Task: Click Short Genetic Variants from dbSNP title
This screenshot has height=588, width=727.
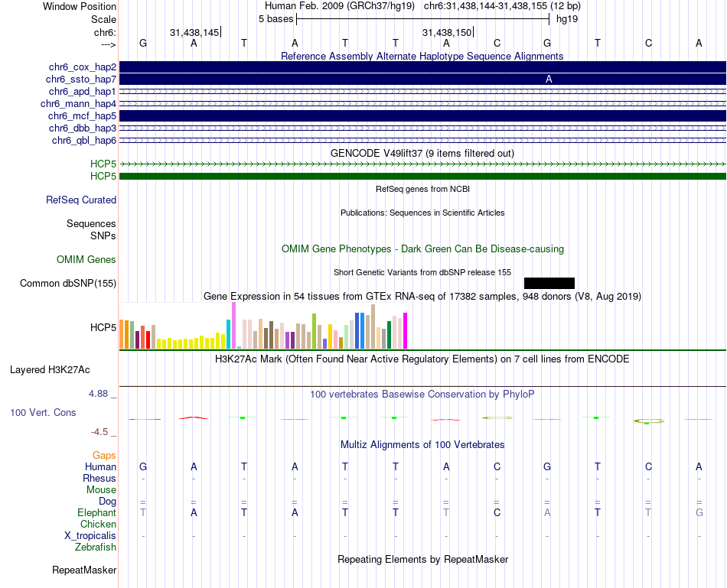Action: pos(422,272)
